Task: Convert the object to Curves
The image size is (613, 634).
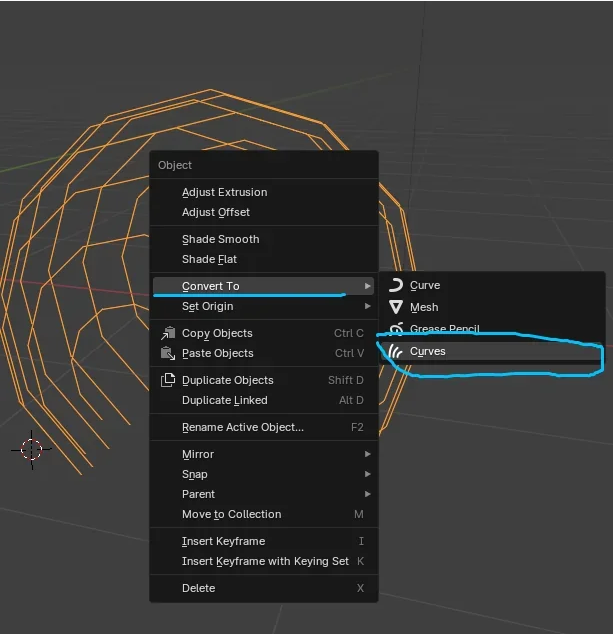Action: 492,351
